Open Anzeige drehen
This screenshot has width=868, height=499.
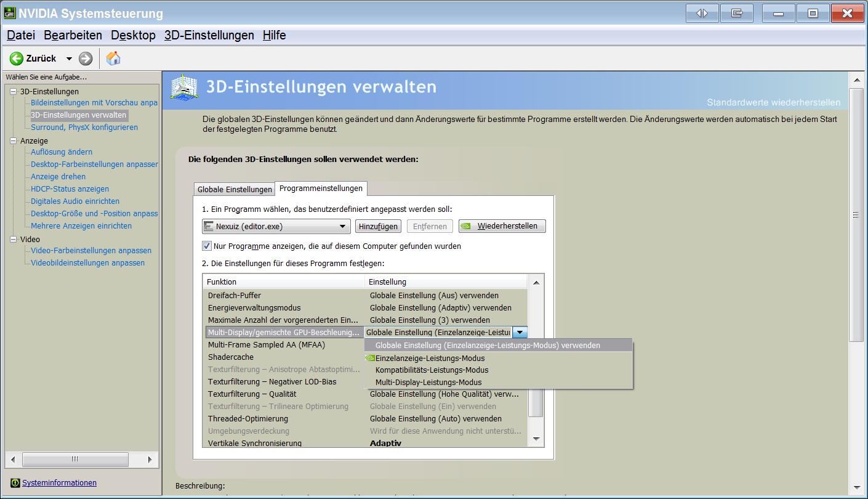[x=58, y=177]
